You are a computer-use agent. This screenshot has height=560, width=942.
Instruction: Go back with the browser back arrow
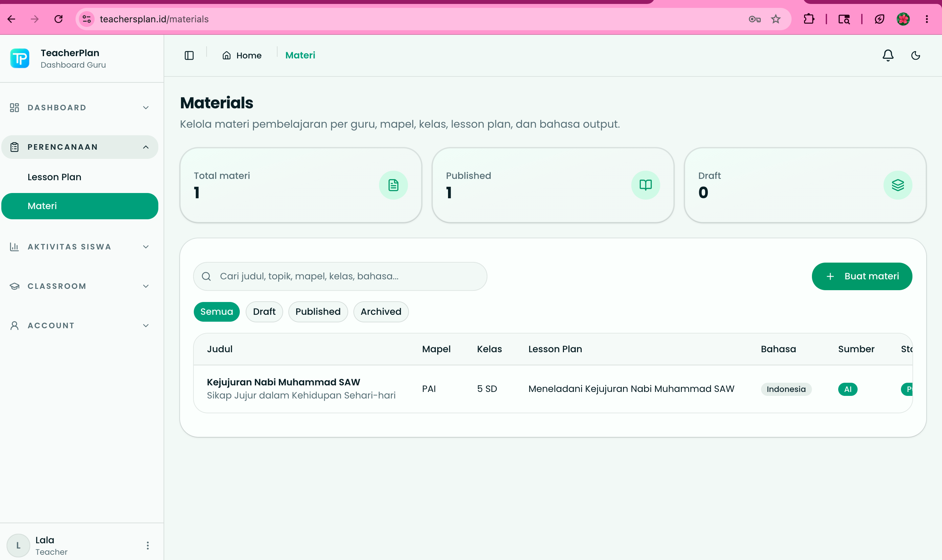click(11, 19)
